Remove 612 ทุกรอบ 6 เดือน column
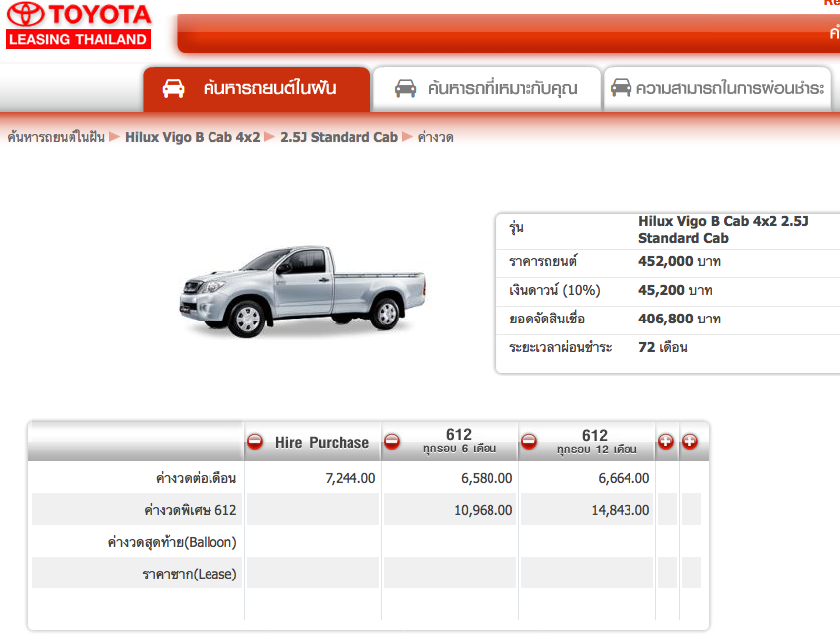Viewport: 840px width, 643px height. point(392,442)
